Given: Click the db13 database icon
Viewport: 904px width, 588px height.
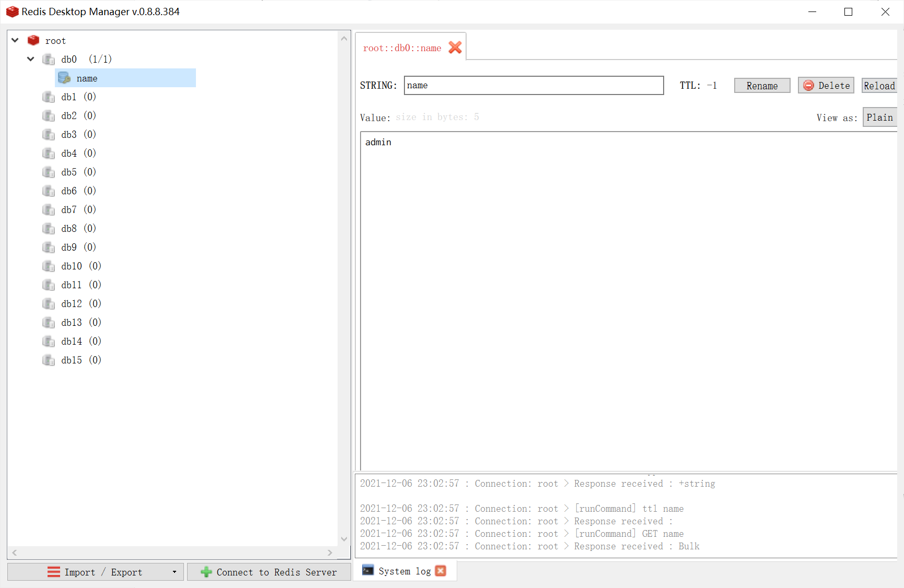Looking at the screenshot, I should pos(49,322).
